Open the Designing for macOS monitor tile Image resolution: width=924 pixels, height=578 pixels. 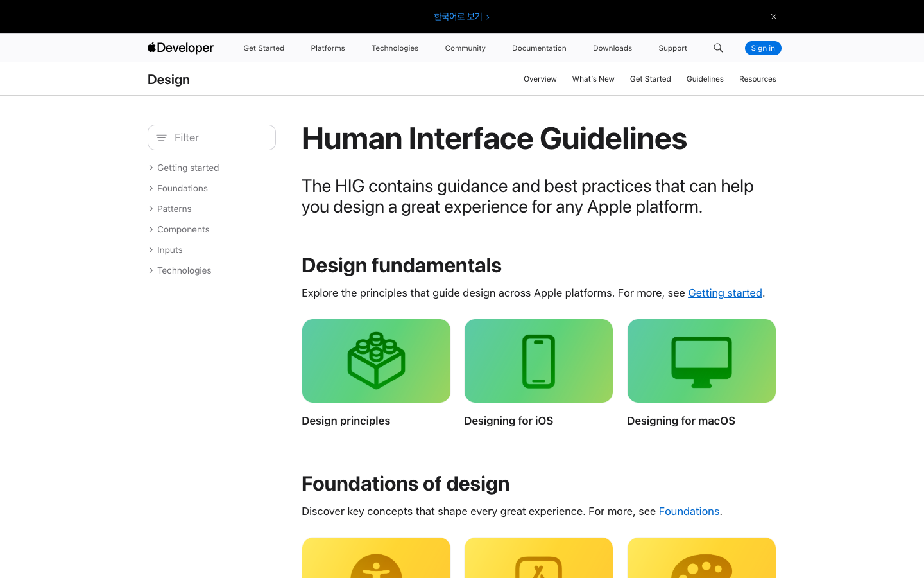701,361
